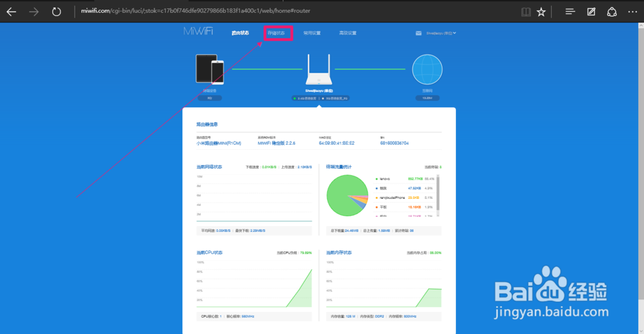Click the white router icon

pos(319,70)
